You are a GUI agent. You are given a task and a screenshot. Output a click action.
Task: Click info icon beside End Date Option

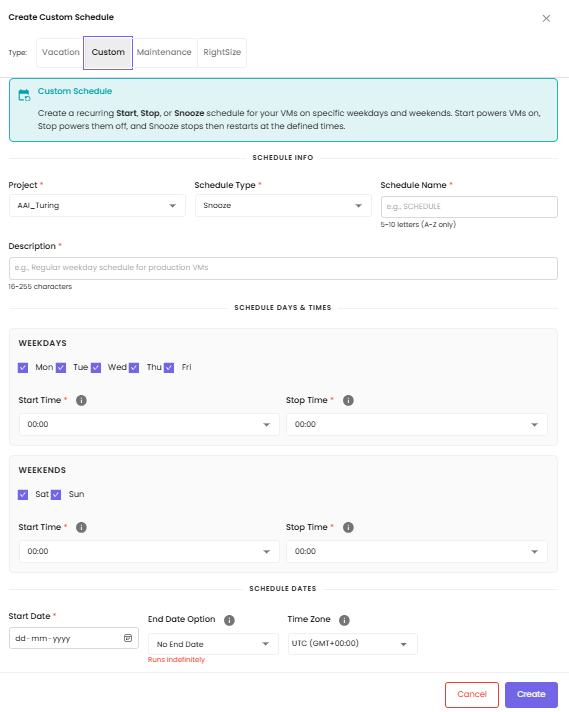coord(229,620)
